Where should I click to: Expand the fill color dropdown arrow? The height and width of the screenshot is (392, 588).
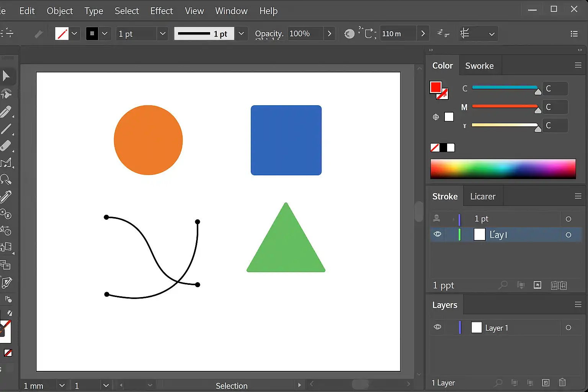tap(75, 34)
